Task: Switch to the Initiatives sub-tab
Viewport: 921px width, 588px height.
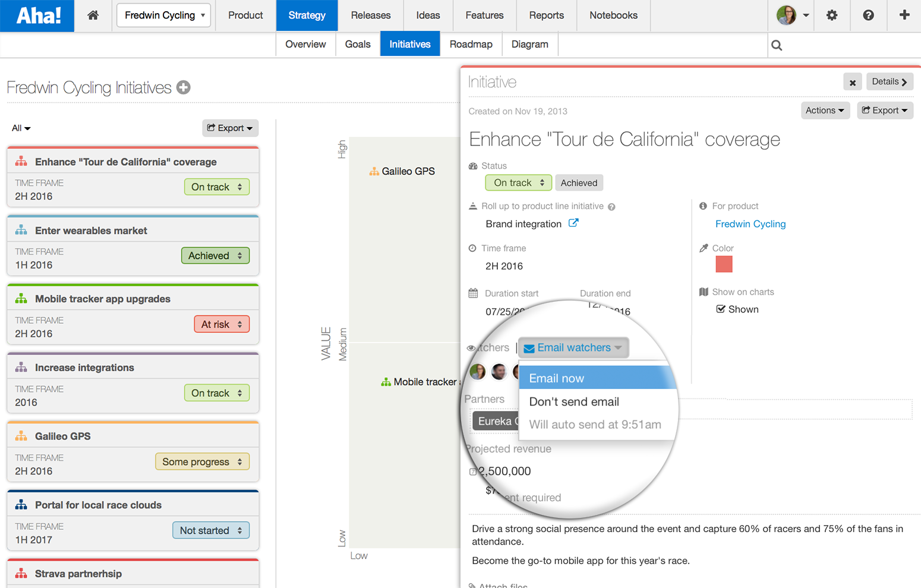Action: tap(410, 45)
